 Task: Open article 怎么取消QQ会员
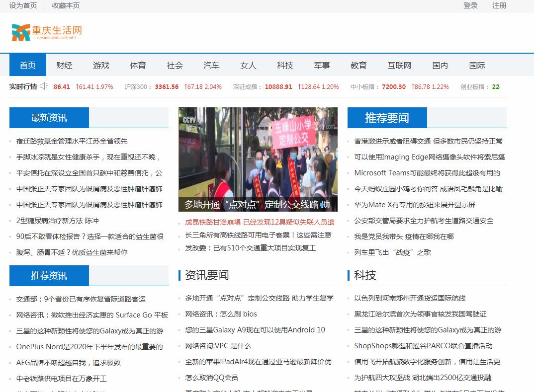(x=211, y=378)
